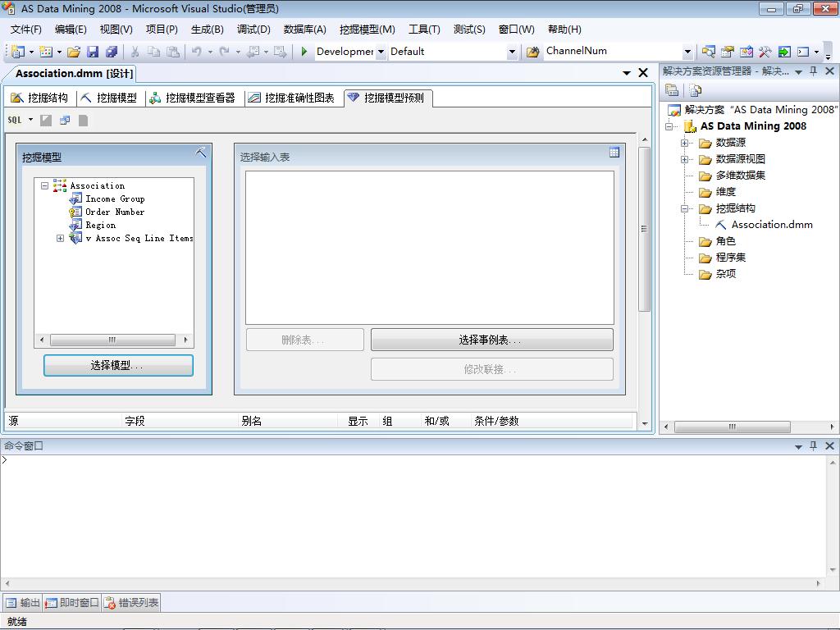Click the Add New Item toolbar icon
Image resolution: width=840 pixels, height=630 pixels.
tap(46, 52)
